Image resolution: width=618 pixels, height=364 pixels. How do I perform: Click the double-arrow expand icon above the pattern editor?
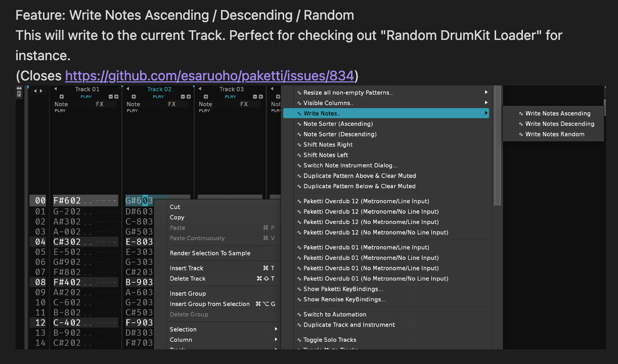pos(19,89)
